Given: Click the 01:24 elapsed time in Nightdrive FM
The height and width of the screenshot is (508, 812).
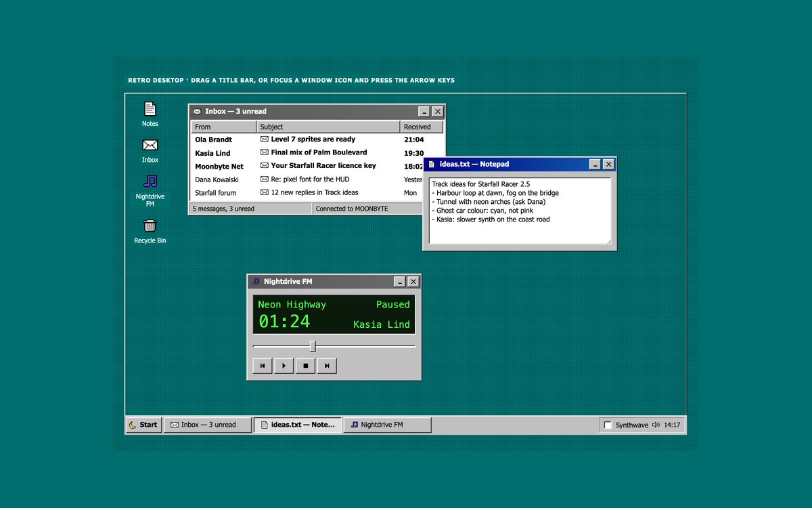Looking at the screenshot, I should [284, 321].
